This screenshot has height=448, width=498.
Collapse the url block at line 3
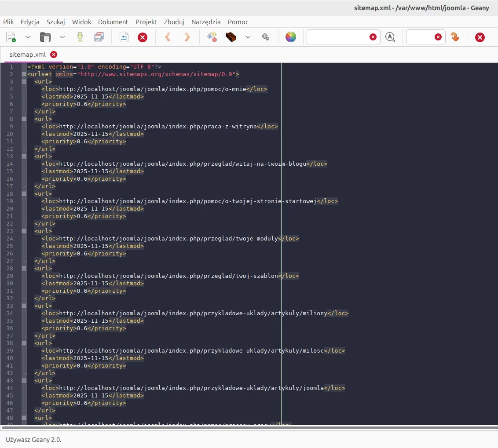(24, 82)
